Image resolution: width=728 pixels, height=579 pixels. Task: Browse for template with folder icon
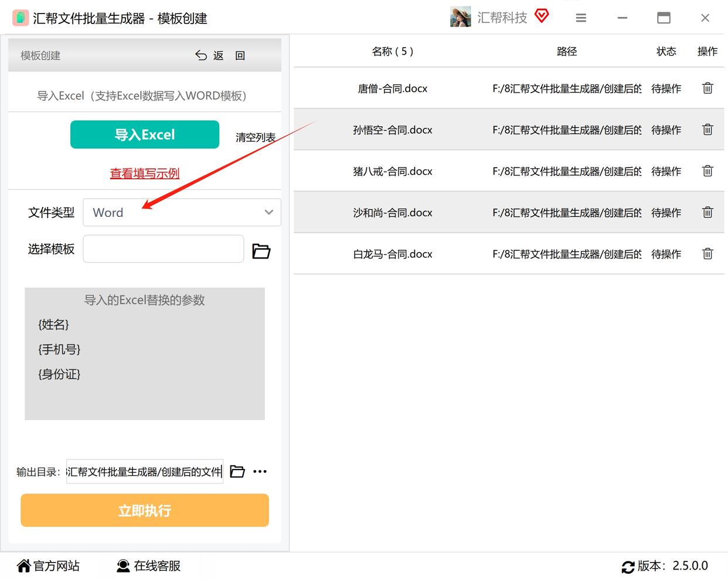(x=261, y=251)
